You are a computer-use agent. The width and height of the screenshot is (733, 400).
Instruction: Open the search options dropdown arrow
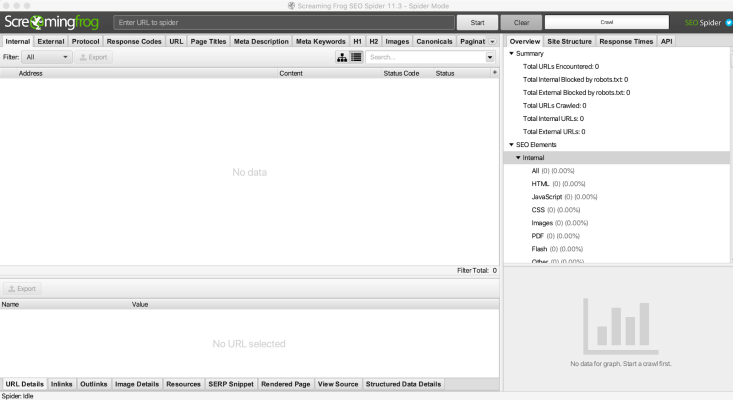[x=490, y=58]
